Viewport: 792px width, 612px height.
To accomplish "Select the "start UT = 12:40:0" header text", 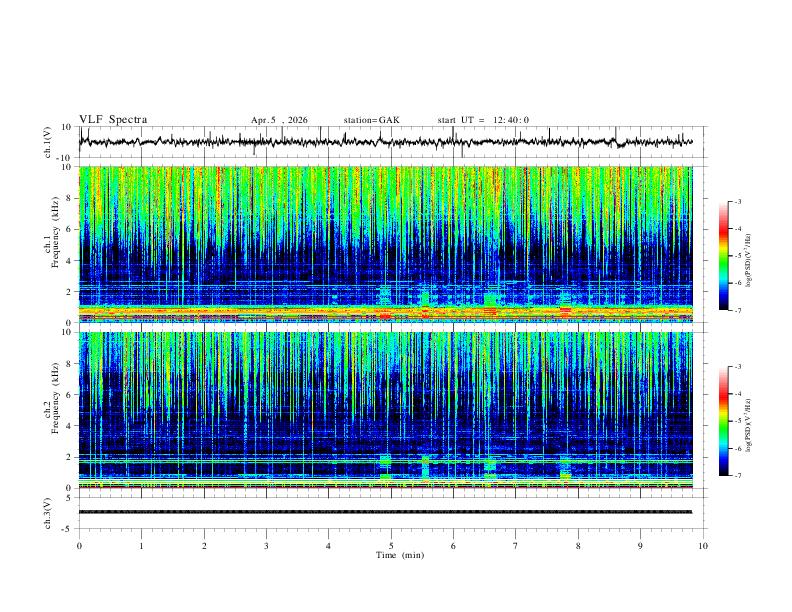I will point(483,120).
